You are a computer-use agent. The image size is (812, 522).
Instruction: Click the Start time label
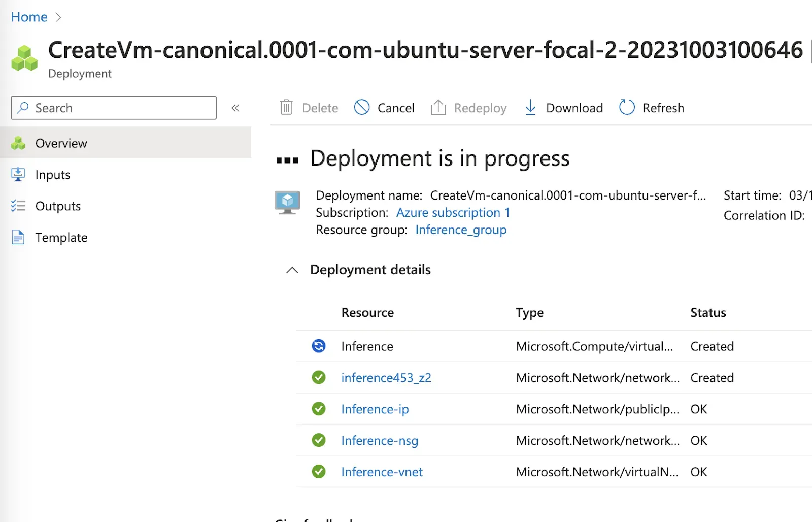(752, 195)
